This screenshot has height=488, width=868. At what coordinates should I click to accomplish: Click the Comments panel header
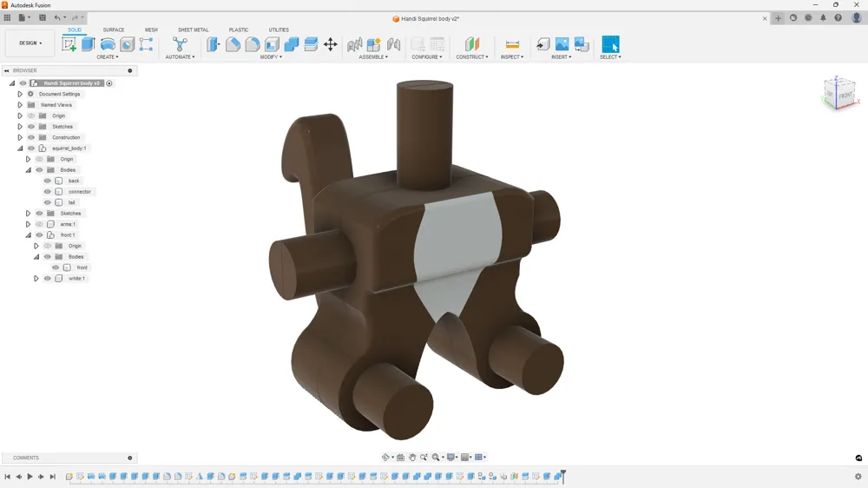(x=26, y=458)
